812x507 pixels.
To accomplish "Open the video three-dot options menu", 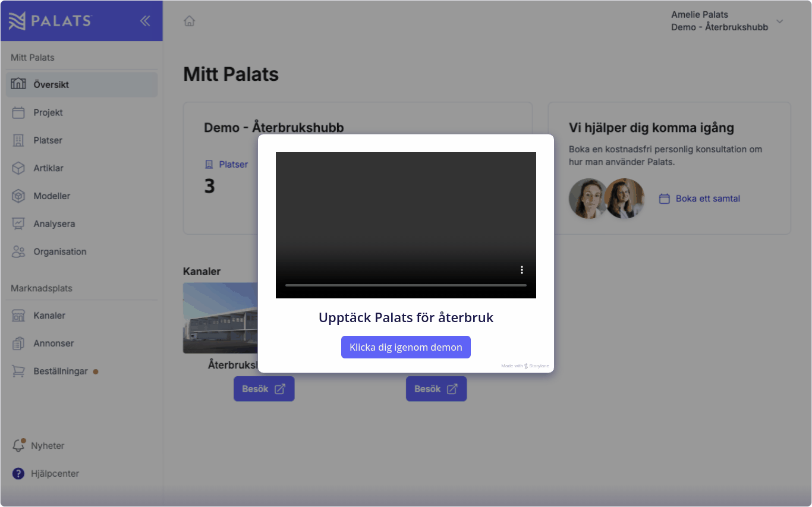I will click(522, 270).
